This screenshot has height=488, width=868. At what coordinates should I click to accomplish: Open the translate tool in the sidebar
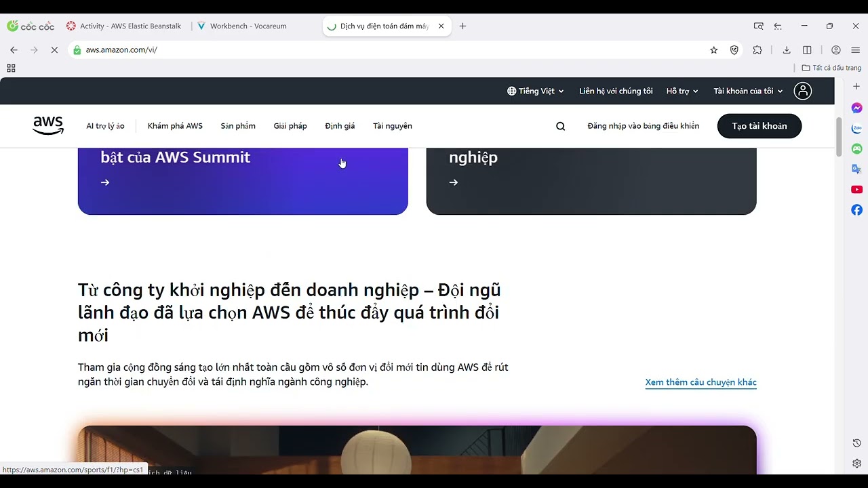(857, 169)
